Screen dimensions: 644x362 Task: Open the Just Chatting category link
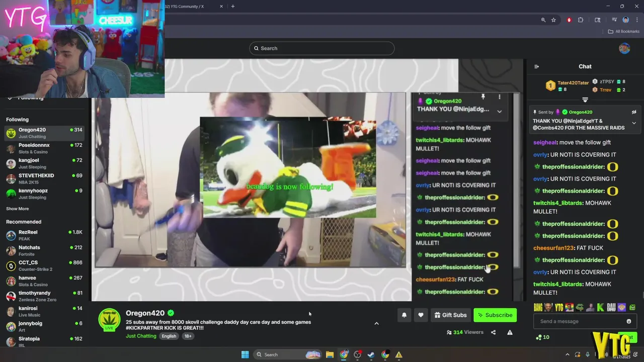pos(141,336)
